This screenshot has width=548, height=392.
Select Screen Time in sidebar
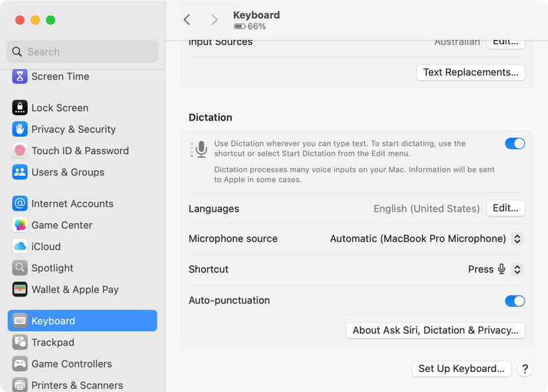point(82,76)
